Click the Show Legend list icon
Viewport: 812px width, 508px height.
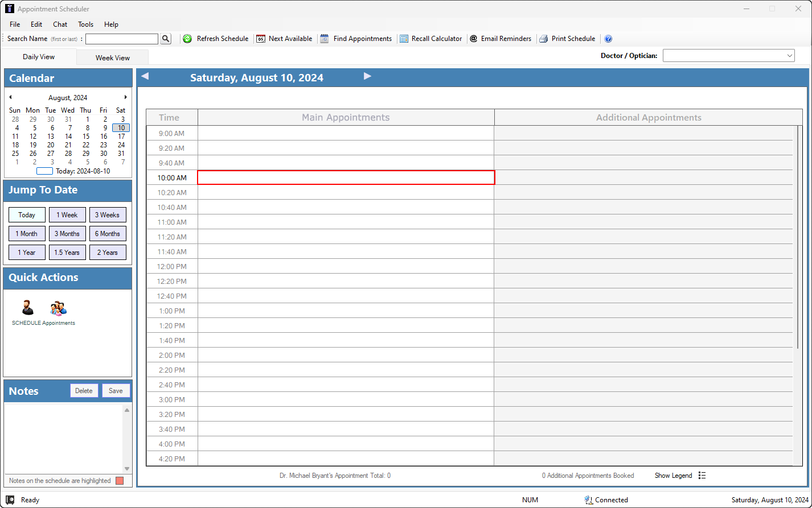(x=702, y=476)
